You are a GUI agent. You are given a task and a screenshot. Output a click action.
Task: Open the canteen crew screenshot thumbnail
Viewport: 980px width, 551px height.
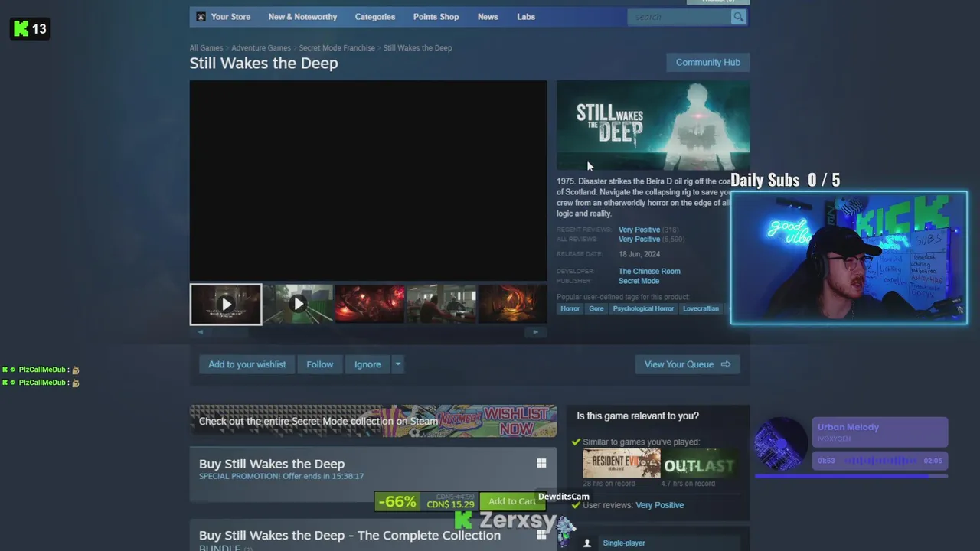[442, 304]
